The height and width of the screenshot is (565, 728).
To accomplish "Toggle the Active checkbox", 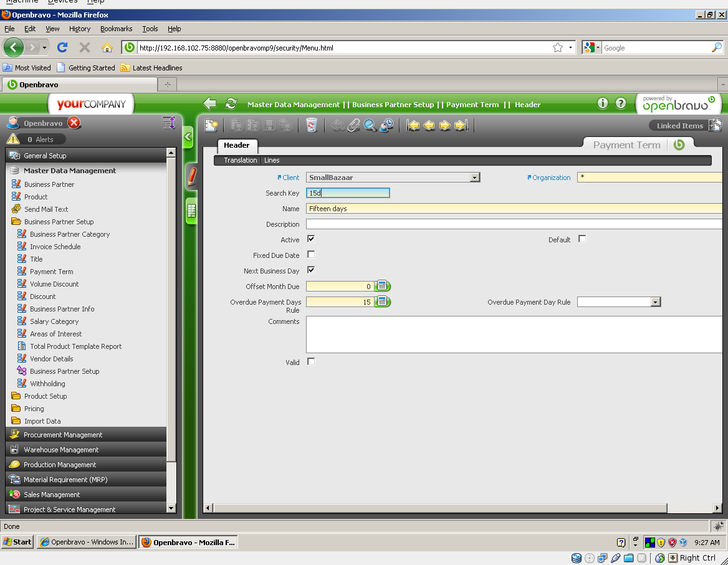I will (x=311, y=239).
